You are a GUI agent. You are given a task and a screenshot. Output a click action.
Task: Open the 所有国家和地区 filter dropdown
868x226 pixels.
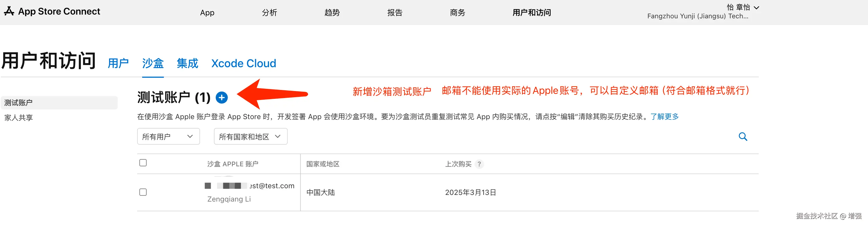[251, 137]
